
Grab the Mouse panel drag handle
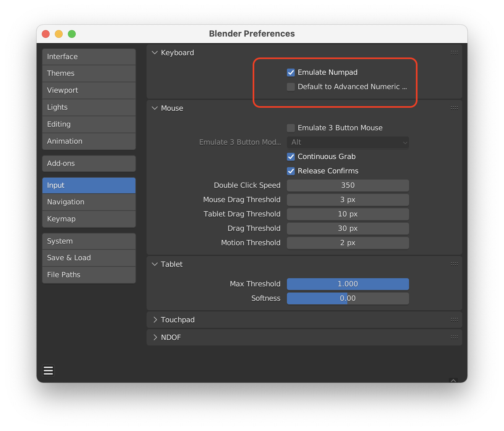click(x=454, y=108)
